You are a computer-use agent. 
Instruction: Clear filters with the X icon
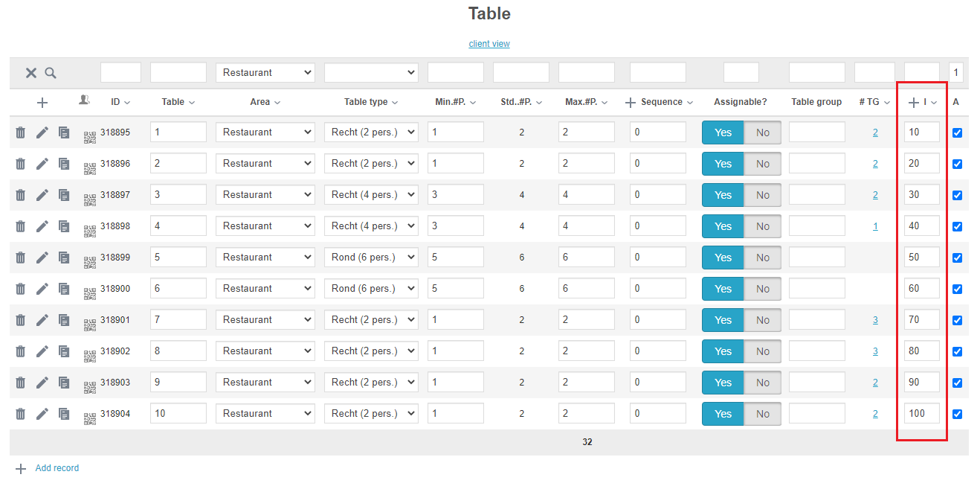click(x=31, y=73)
